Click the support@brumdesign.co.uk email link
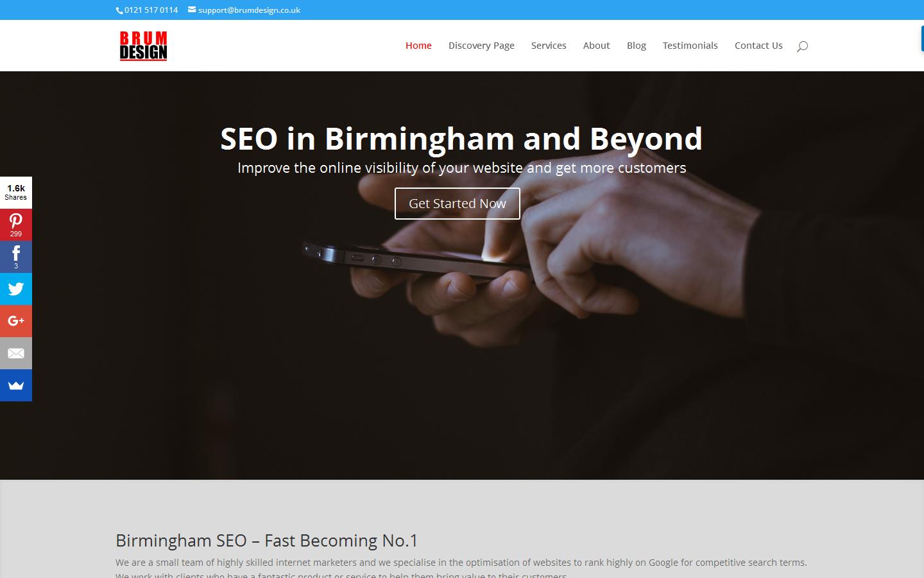924x578 pixels. (x=249, y=10)
